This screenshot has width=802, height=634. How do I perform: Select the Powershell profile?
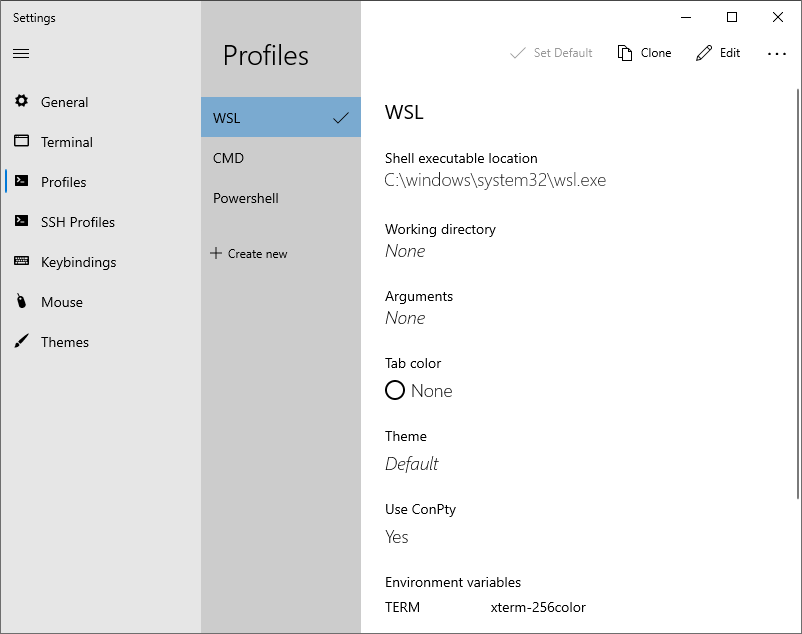click(281, 198)
